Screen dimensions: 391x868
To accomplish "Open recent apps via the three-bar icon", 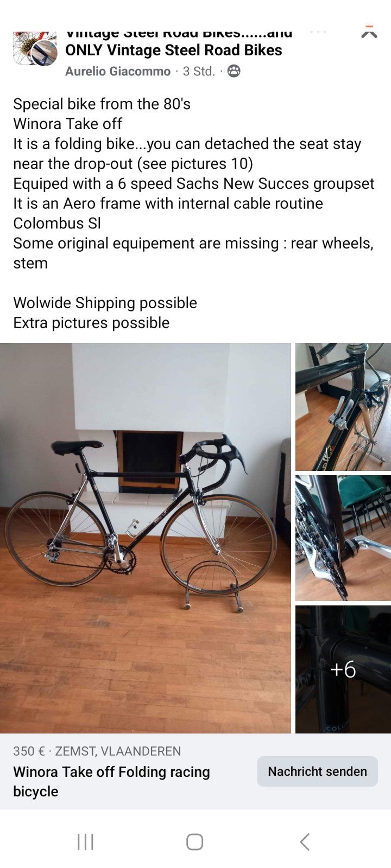I will tap(85, 841).
